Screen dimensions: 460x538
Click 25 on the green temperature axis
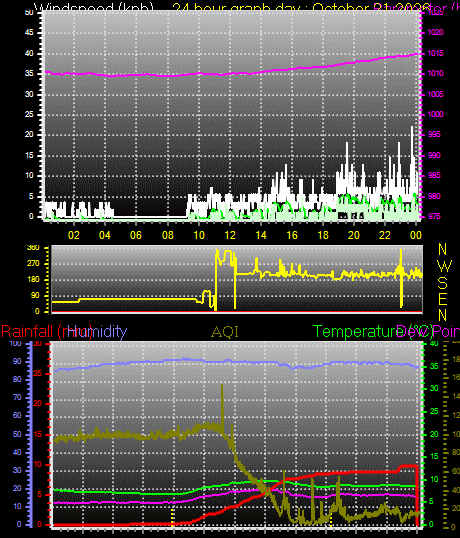coord(434,411)
